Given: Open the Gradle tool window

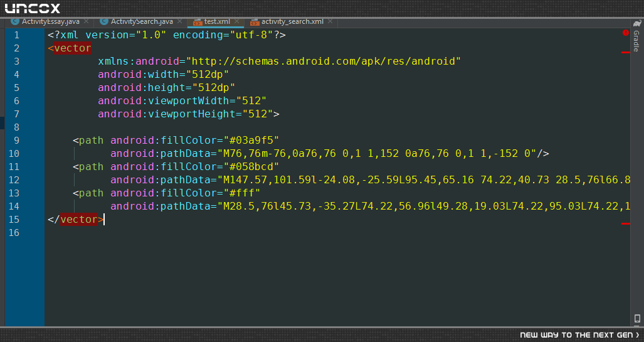Looking at the screenshot, I should [636, 36].
